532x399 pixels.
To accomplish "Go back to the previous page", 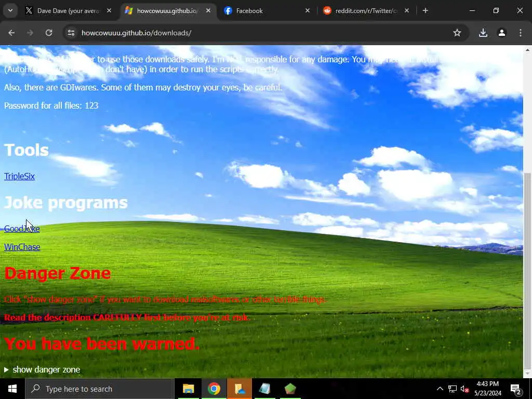I will coord(11,33).
